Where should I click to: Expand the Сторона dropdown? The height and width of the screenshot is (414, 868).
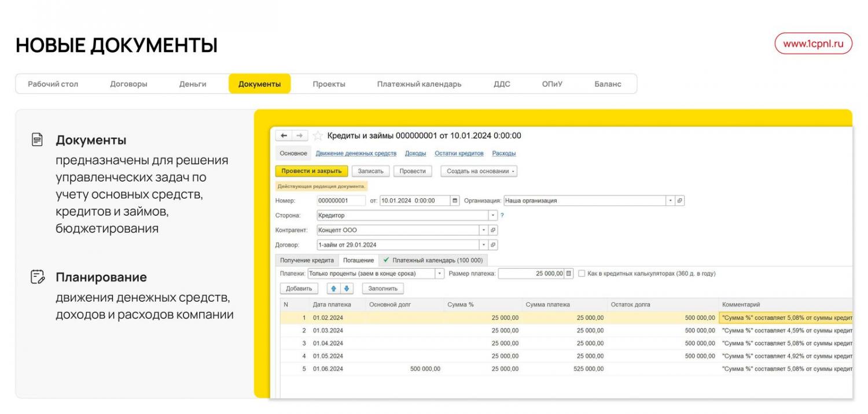tap(493, 215)
